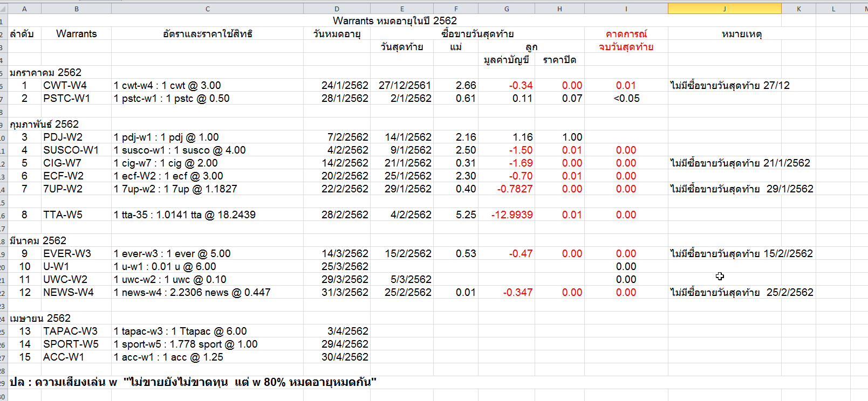The height and width of the screenshot is (401, 868).
Task: Click the 'มีนาคม 2562' section label
Action: (x=38, y=240)
